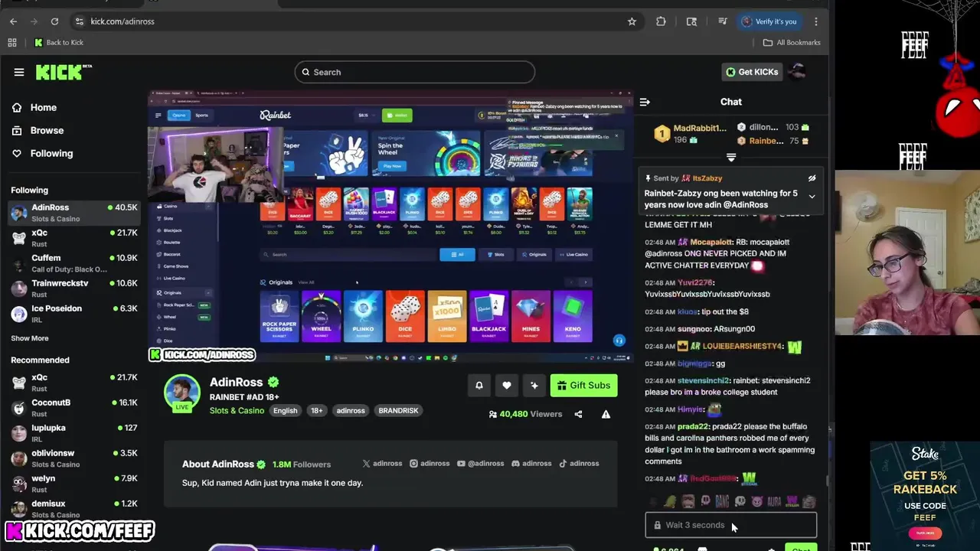Viewport: 980px width, 551px height.
Task: Open the Chrome media control icon
Action: [x=722, y=21]
